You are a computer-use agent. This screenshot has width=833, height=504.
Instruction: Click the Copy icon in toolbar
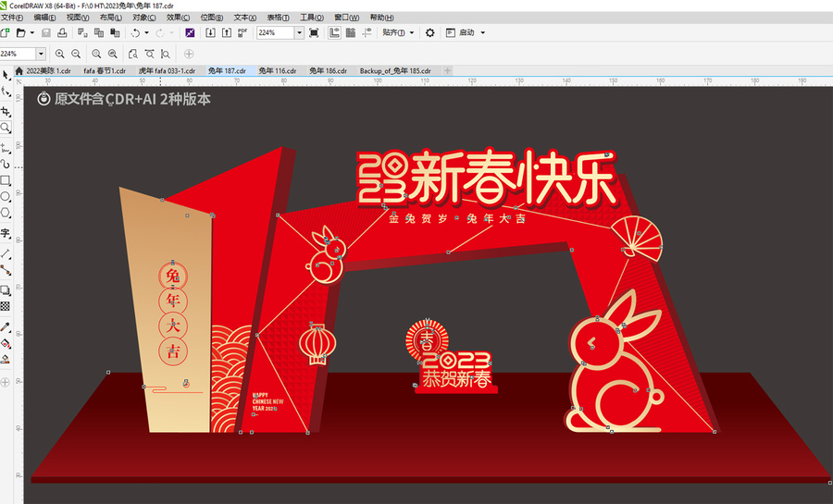[x=99, y=33]
